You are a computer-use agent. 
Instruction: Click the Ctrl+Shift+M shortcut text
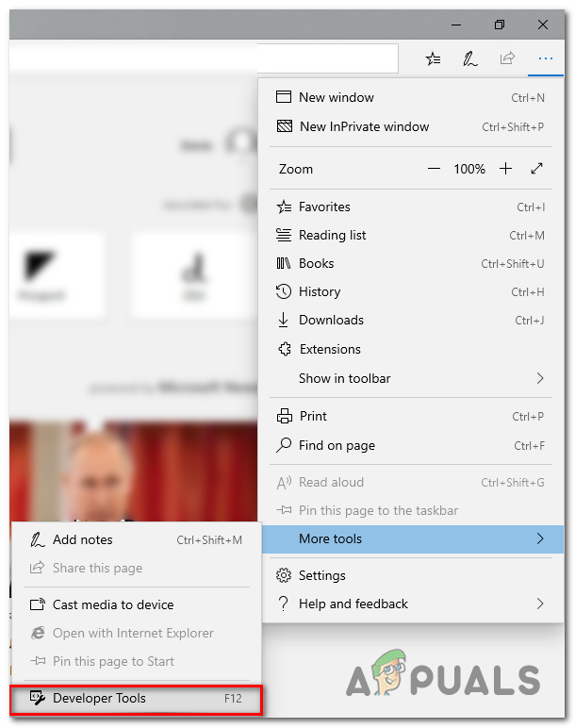(209, 540)
